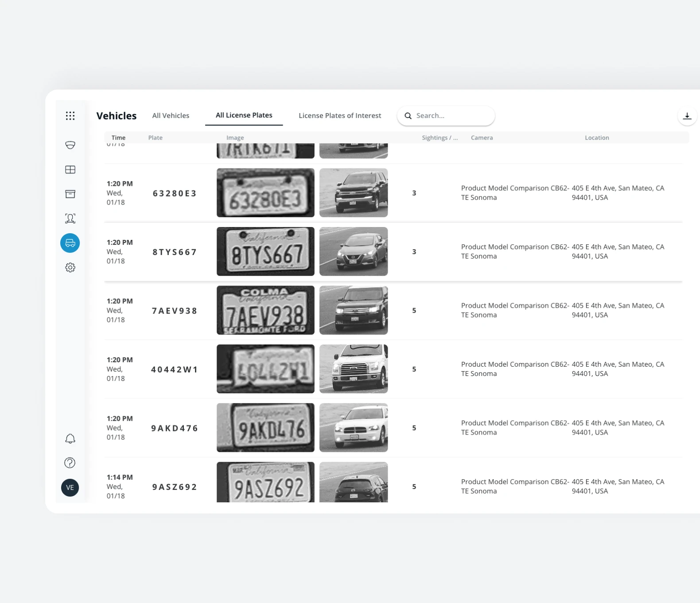Viewport: 700px width, 603px height.
Task: Sort by the Sightings column header
Action: [x=440, y=138]
